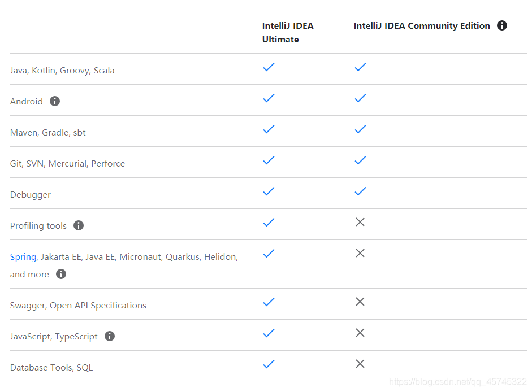The width and height of the screenshot is (532, 392).
Task: Open the Spring link
Action: (x=23, y=257)
